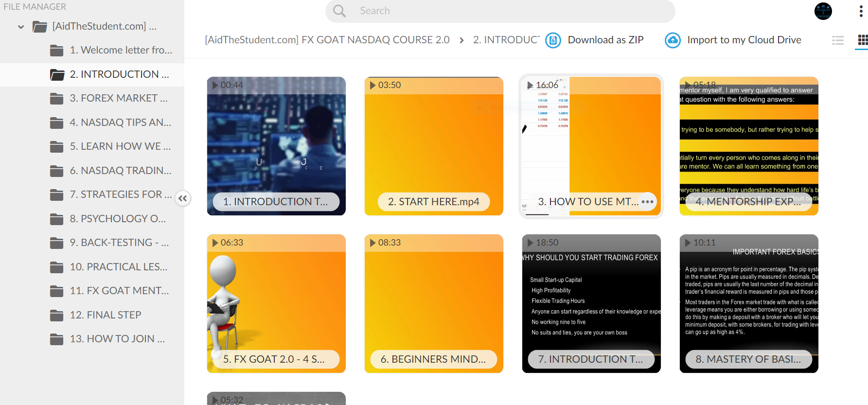Open the 5. LEARN HOW WE label
Image resolution: width=868 pixels, height=405 pixels.
[120, 146]
